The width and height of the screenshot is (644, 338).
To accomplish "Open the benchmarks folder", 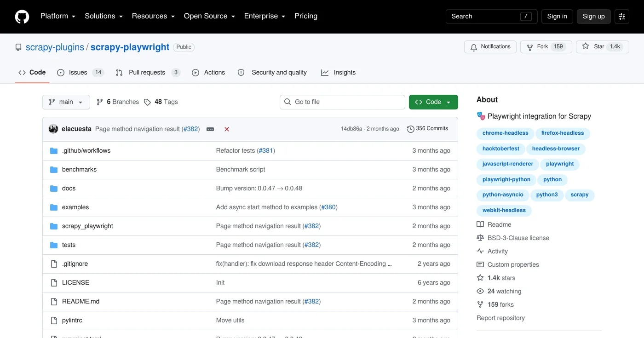I will tap(79, 169).
